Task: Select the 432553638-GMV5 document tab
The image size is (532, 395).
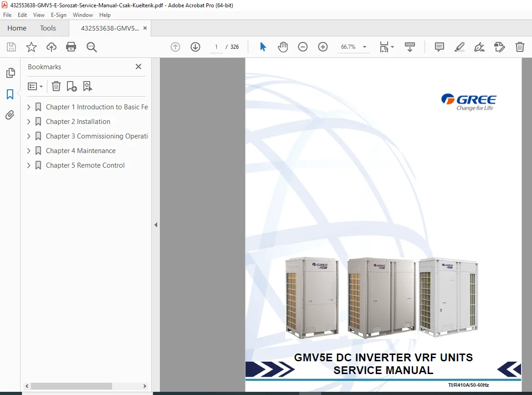Action: [110, 28]
